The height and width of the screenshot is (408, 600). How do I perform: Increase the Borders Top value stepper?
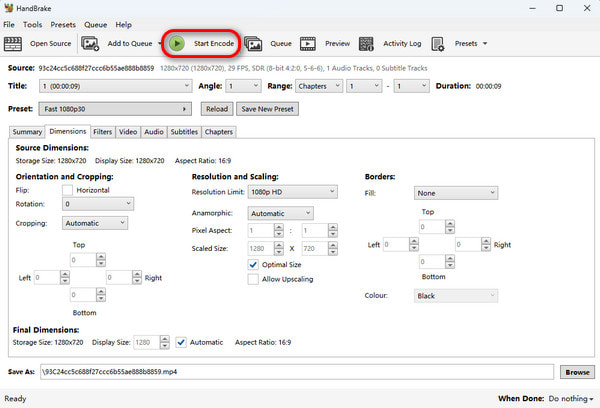pyautogui.click(x=450, y=224)
